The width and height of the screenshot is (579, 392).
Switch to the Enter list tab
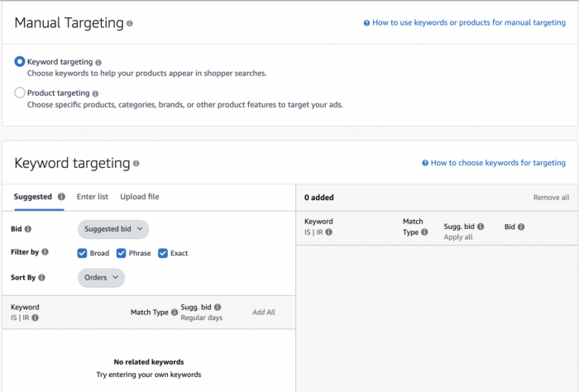coord(93,197)
